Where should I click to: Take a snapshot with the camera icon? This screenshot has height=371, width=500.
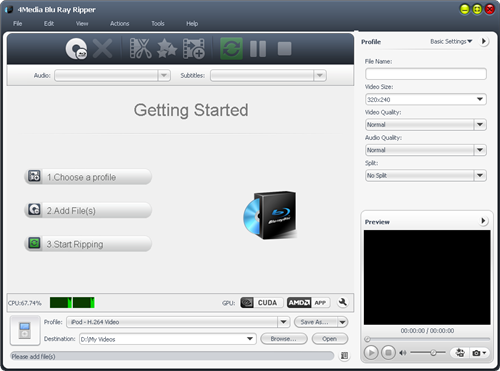[x=477, y=353]
